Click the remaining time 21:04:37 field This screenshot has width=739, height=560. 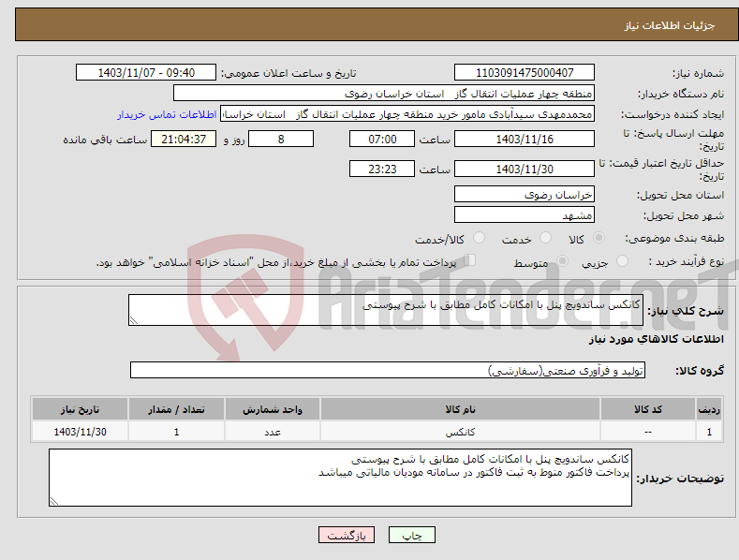coord(184,139)
